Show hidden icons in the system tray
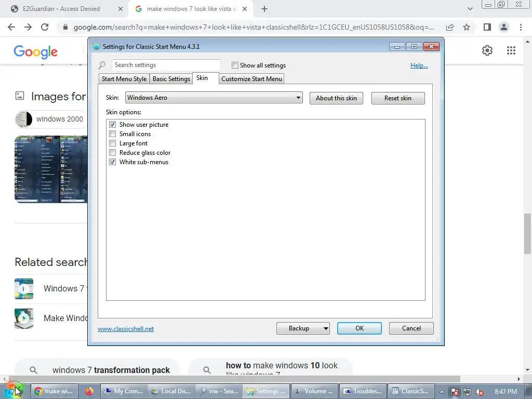 [x=442, y=392]
